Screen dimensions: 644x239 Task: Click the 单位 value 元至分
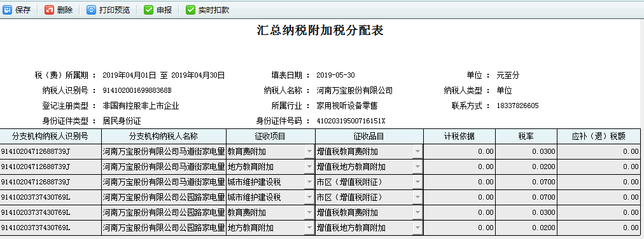508,76
